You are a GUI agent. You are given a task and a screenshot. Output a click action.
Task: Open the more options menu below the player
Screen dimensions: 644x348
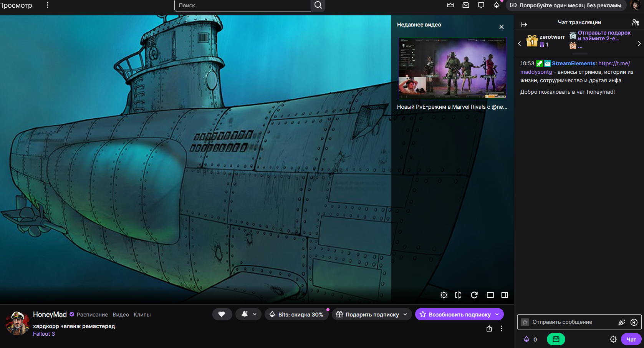click(x=502, y=328)
